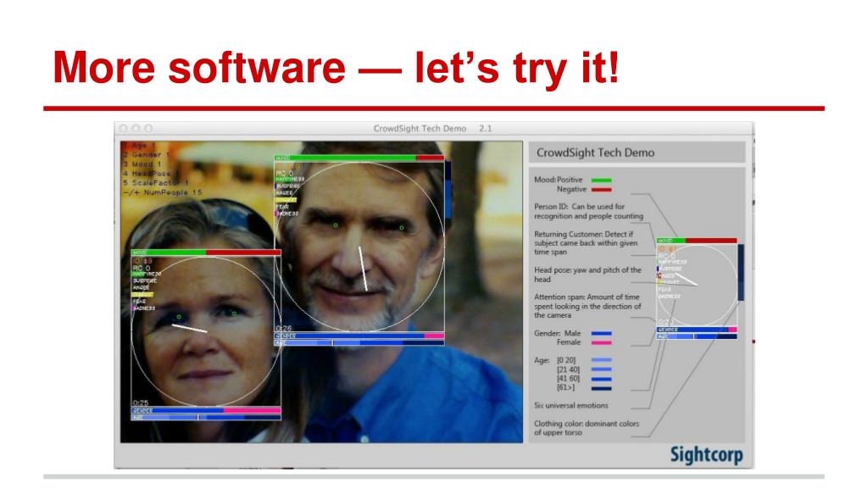Click the Sightcorp logo

[x=706, y=455]
